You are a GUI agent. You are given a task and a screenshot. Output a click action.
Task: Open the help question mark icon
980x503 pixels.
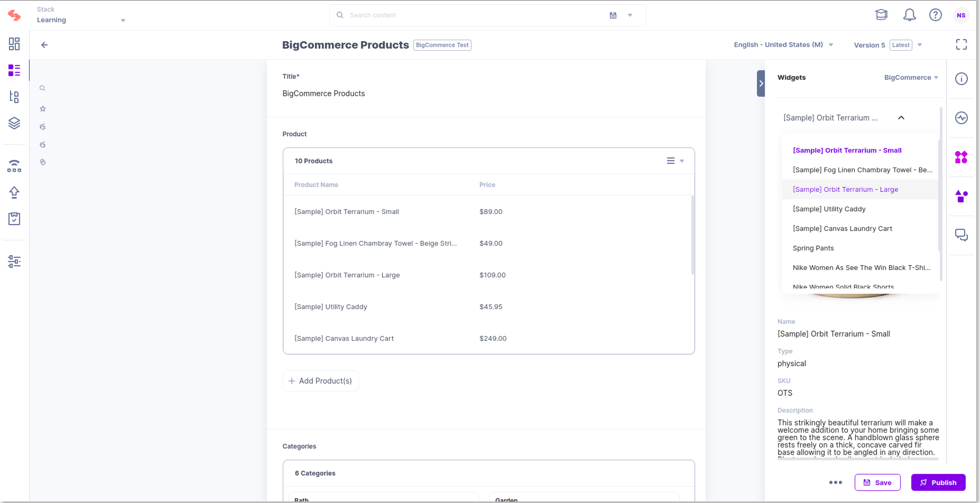click(x=935, y=15)
